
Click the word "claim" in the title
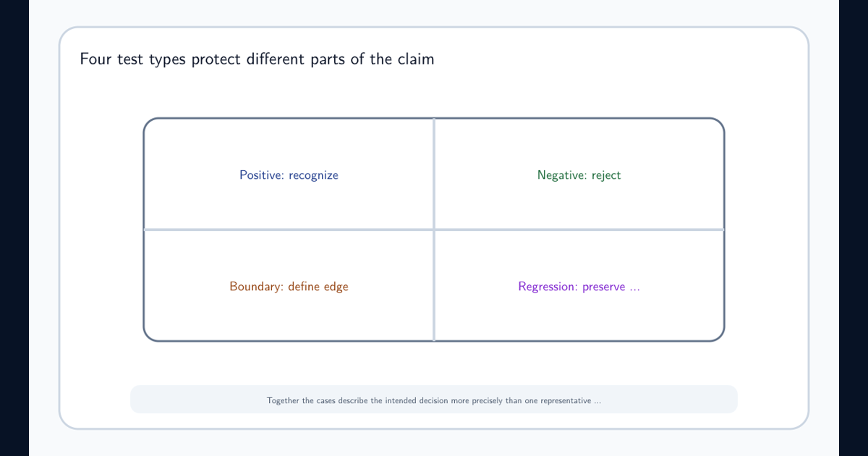pyautogui.click(x=415, y=59)
